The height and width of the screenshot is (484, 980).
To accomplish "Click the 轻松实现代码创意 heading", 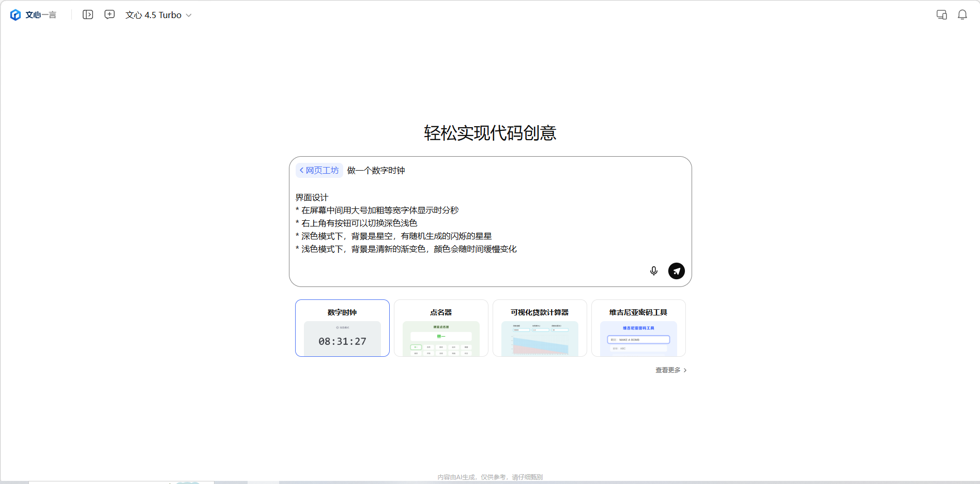I will click(490, 133).
